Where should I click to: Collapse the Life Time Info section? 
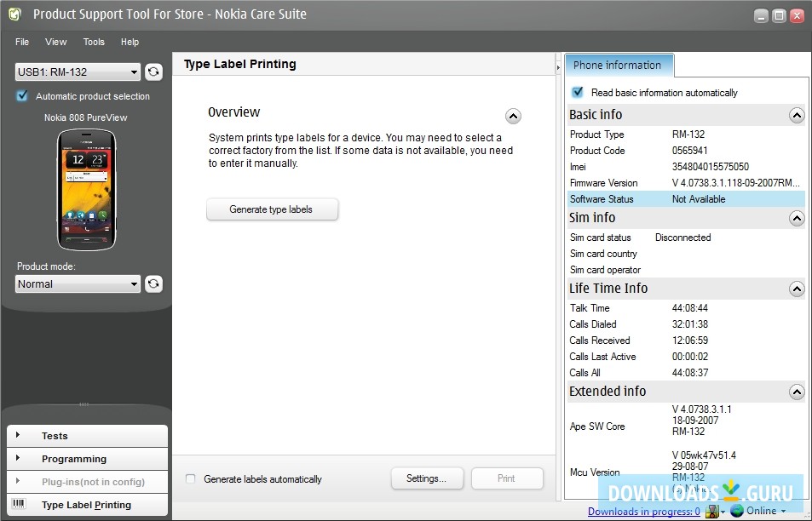click(x=797, y=289)
